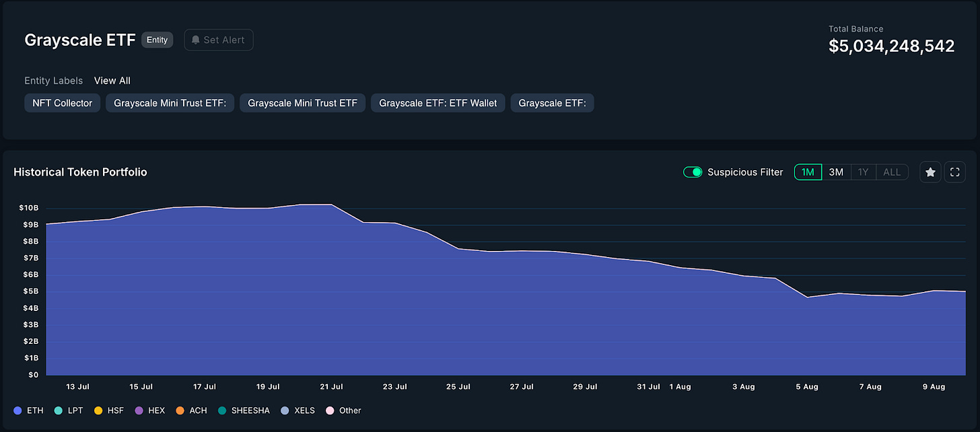Viewport: 980px width, 432px height.
Task: Click the 5 Aug date on axis
Action: (807, 387)
